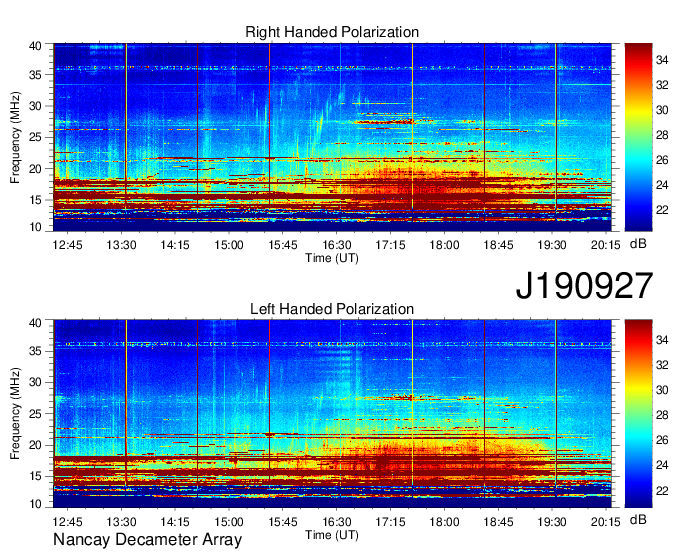
Task: Click the 35 MHz tick label on the upper plot
Action: (35, 75)
